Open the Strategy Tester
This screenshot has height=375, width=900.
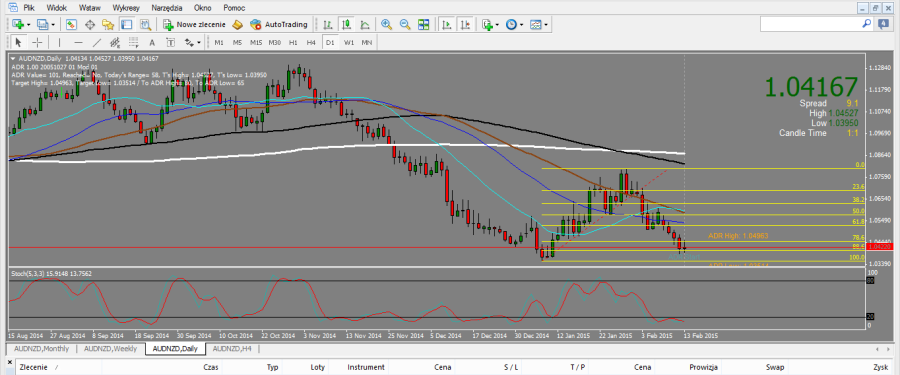(x=145, y=25)
